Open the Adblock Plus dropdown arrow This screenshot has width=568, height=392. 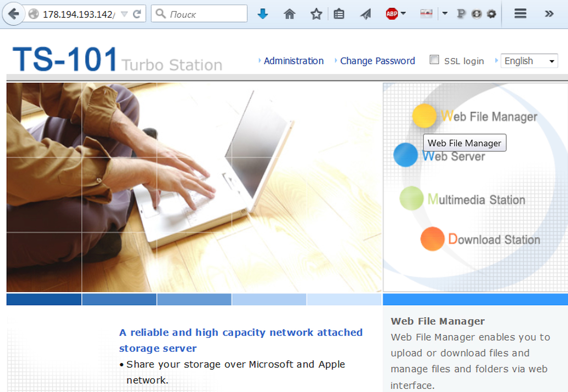pos(403,14)
